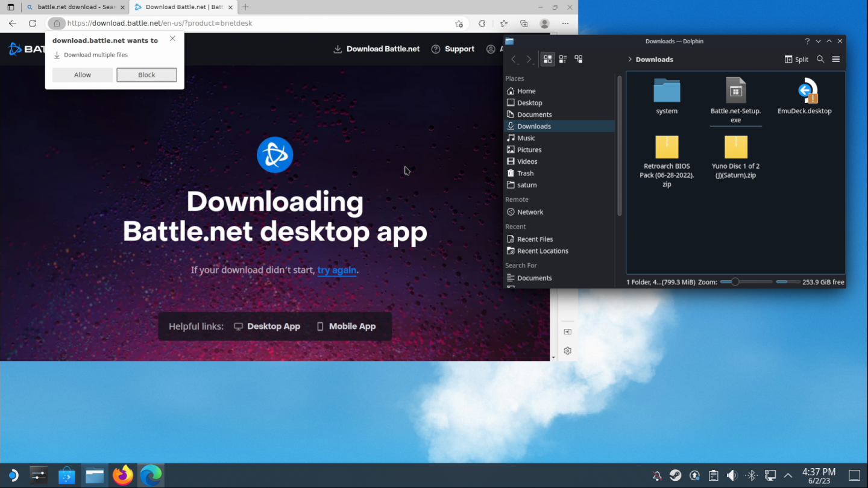This screenshot has height=488, width=868.
Task: Toggle Split view in Dolphin
Action: click(796, 59)
